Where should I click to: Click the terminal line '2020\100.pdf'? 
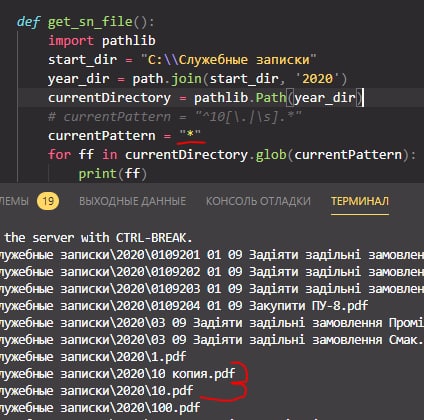(100, 408)
